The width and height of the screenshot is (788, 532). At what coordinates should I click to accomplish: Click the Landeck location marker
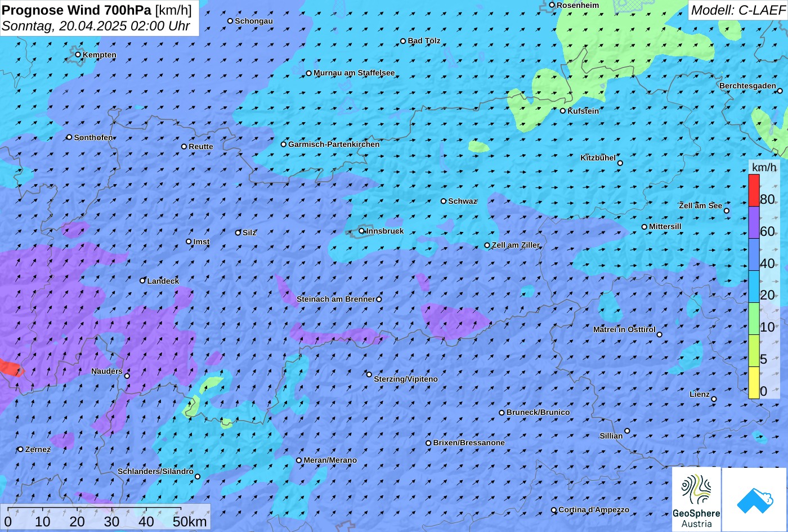point(143,280)
